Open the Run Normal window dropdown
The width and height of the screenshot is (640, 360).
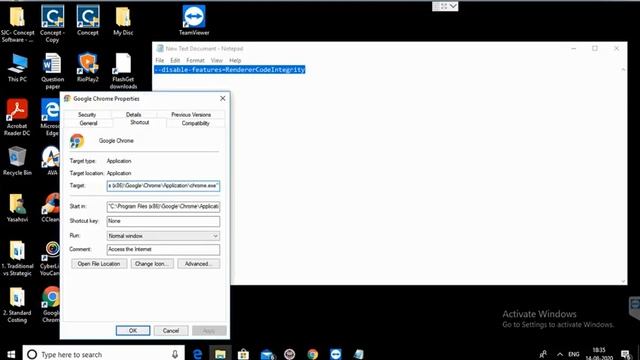pyautogui.click(x=163, y=236)
